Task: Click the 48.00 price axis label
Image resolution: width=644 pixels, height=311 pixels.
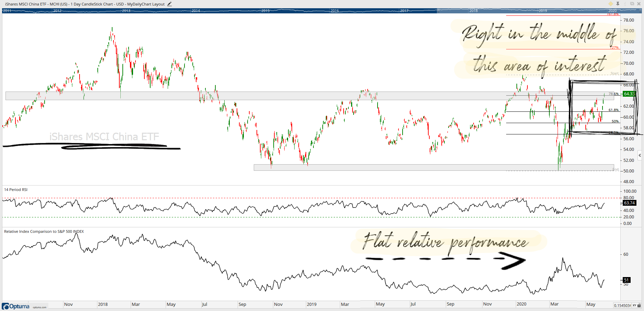Action: pyautogui.click(x=629, y=181)
